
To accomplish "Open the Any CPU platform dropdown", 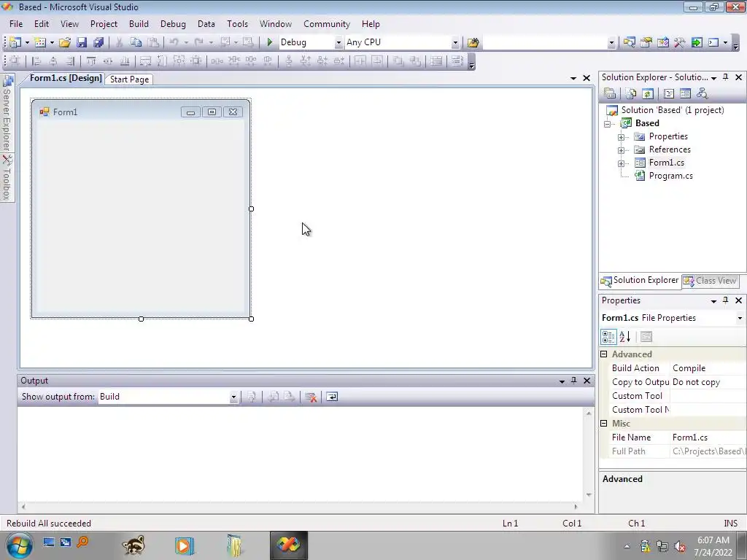I will pyautogui.click(x=455, y=42).
